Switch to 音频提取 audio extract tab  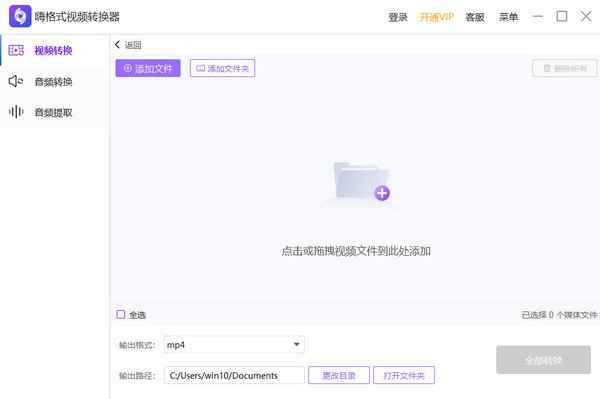point(54,112)
